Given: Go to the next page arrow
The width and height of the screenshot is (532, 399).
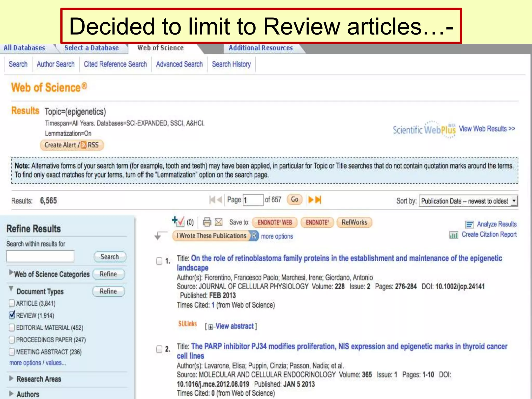Looking at the screenshot, I should click(x=311, y=200).
